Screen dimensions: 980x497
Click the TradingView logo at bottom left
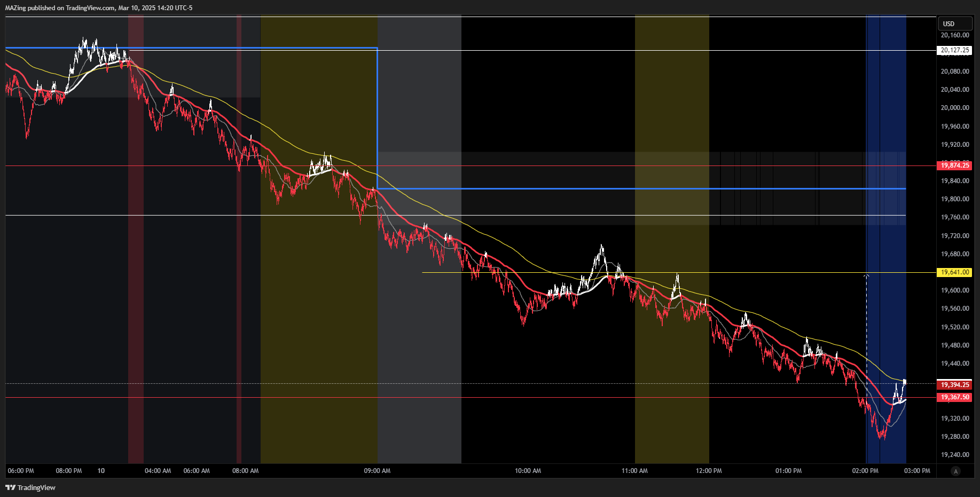tap(30, 487)
